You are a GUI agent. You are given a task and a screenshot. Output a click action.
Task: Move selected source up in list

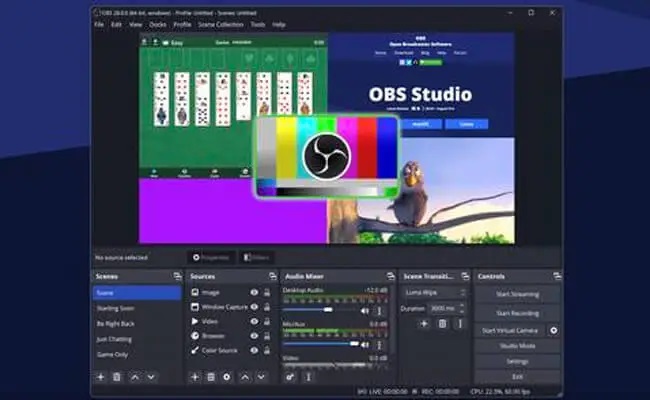pyautogui.click(x=244, y=377)
